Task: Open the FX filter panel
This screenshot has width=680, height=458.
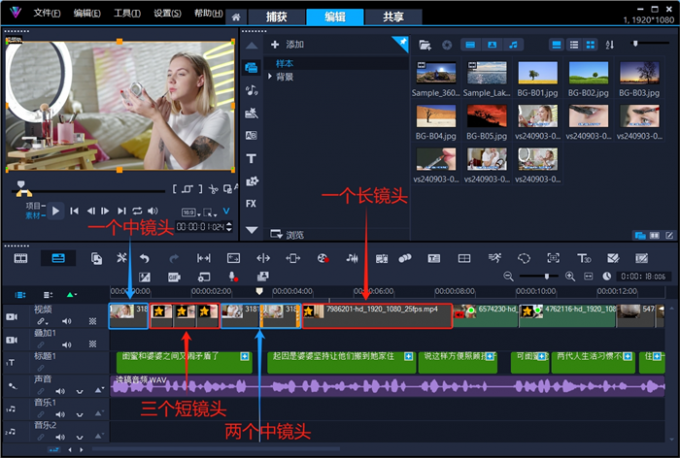Action: tap(251, 203)
